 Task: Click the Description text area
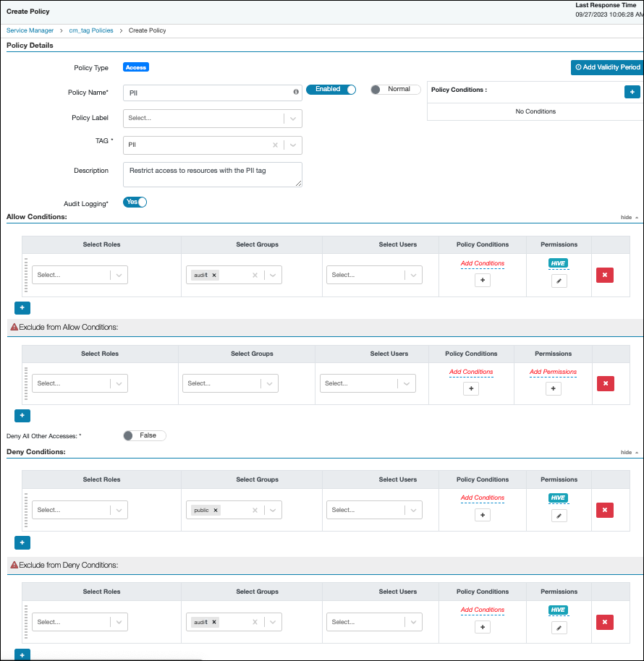[212, 174]
